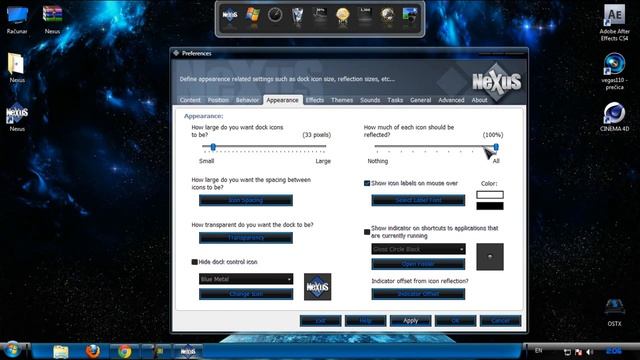Viewport: 640px width, 360px height.
Task: Click the Open Folder button
Action: (418, 264)
